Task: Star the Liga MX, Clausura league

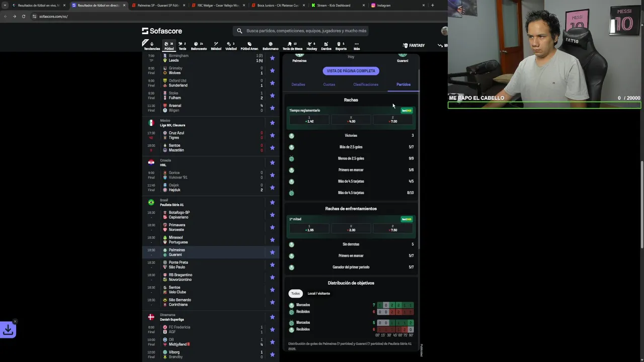Action: pos(272,123)
